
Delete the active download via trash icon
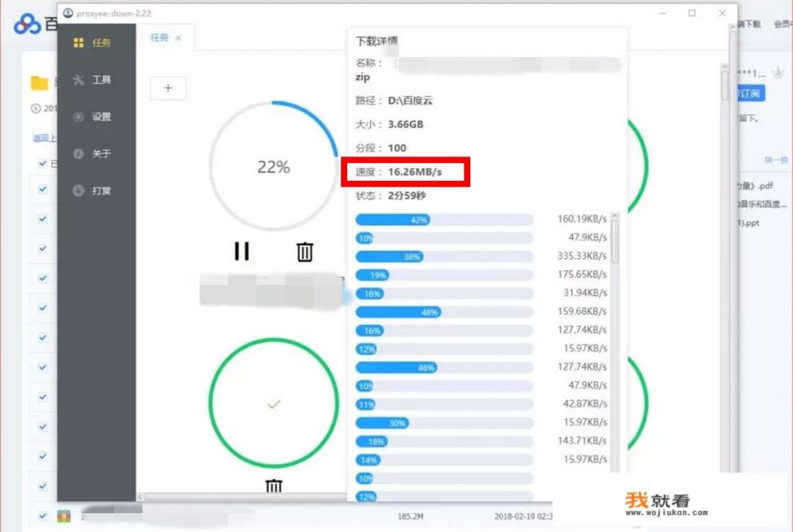(303, 253)
